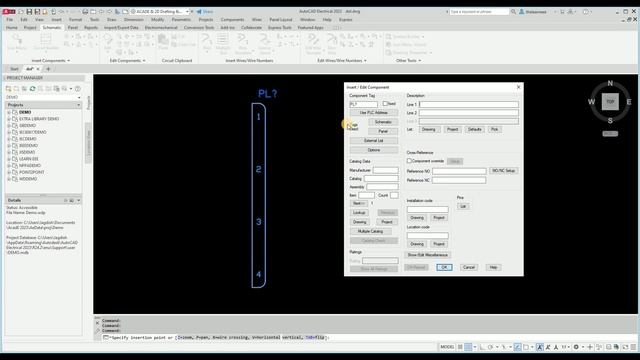Toggle snap mode in the status bar
The image size is (640, 360).
[x=469, y=347]
